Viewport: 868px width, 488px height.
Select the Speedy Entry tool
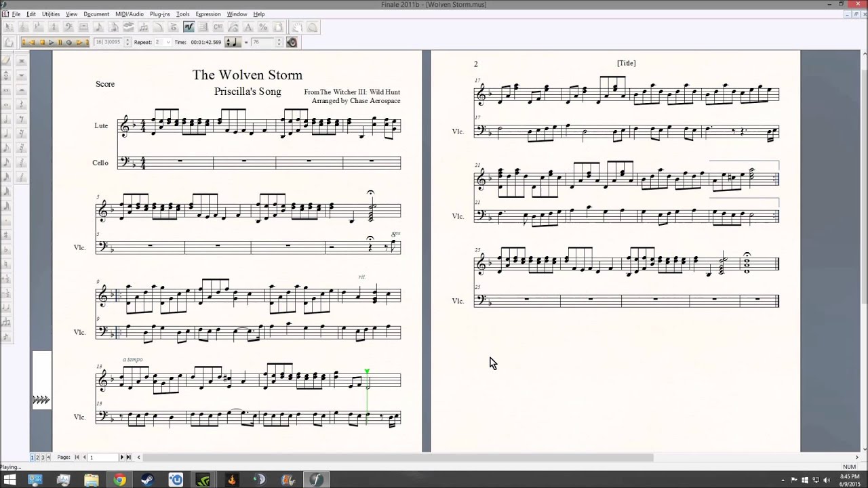tap(113, 27)
